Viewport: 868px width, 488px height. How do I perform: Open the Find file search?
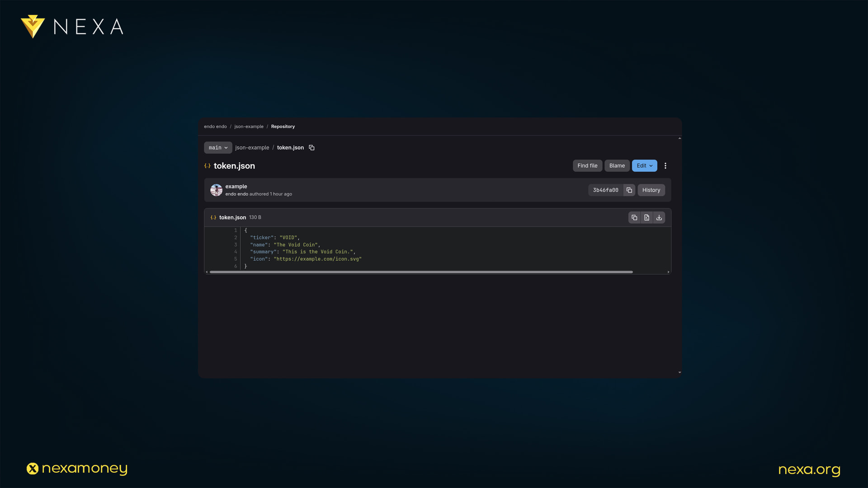click(587, 166)
